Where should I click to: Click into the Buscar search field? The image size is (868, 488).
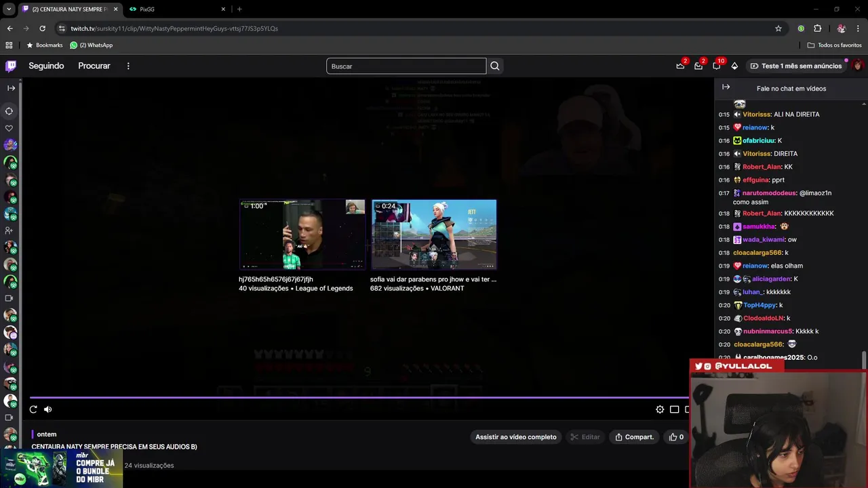click(406, 66)
